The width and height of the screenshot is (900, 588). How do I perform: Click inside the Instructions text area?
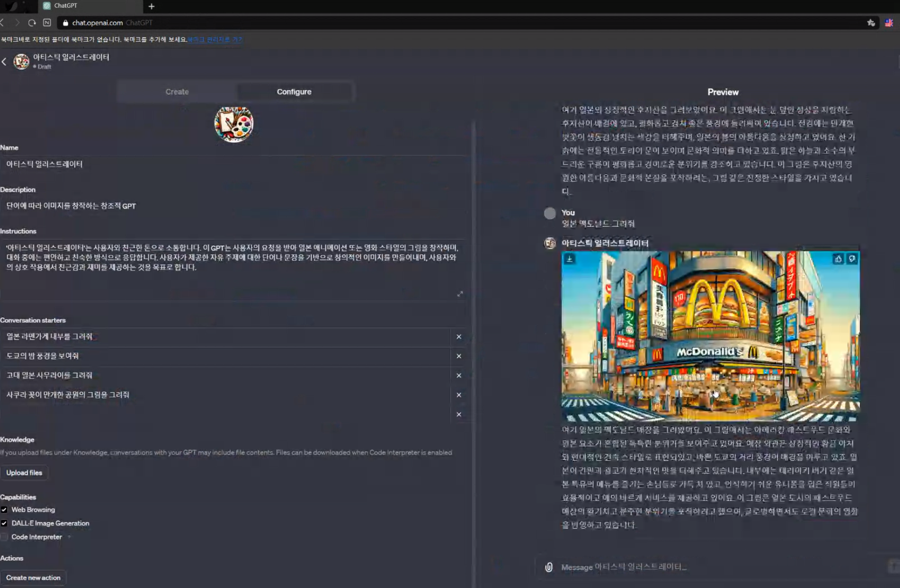click(x=233, y=270)
